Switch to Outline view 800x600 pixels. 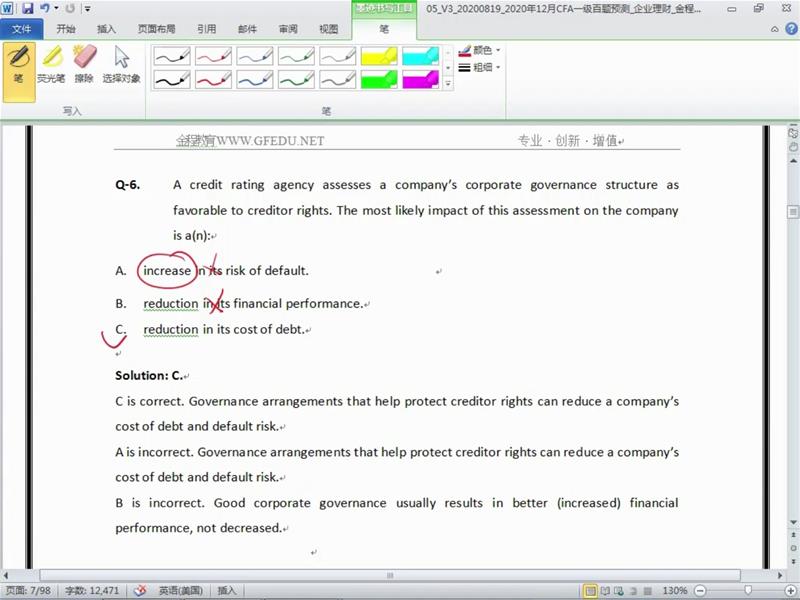pos(633,591)
